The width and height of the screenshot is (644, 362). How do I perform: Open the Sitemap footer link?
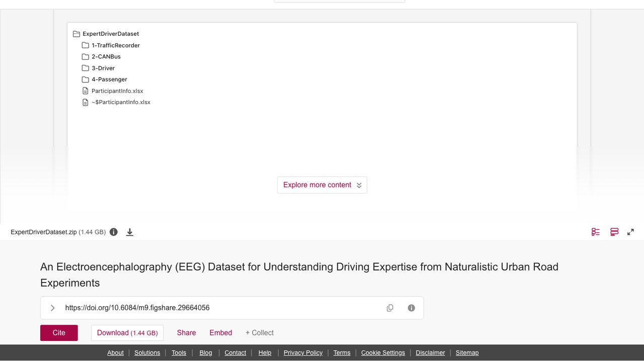(x=467, y=353)
